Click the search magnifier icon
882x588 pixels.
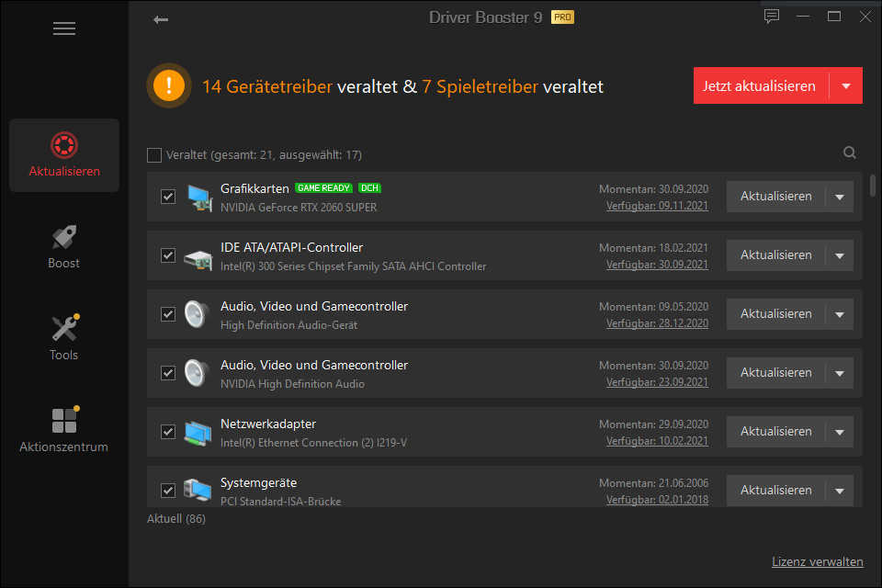pos(849,153)
